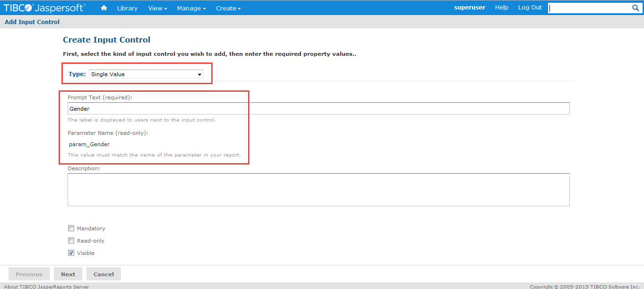Click the search input box
This screenshot has height=289, width=644.
point(591,8)
